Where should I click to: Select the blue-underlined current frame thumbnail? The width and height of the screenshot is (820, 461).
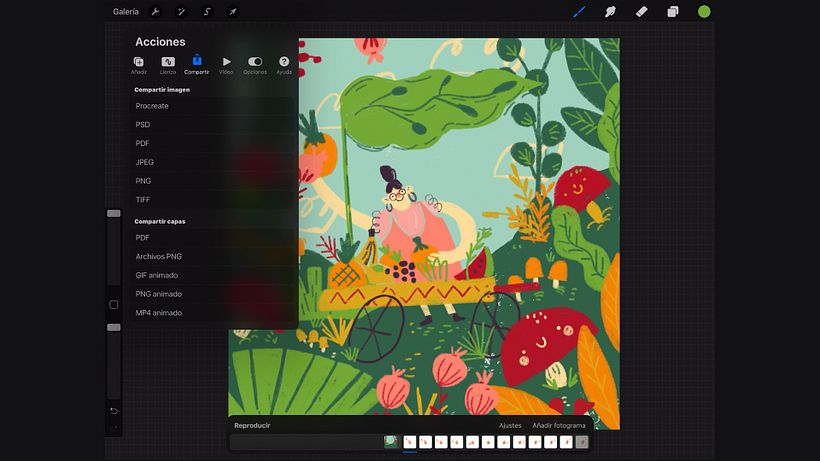[x=409, y=442]
